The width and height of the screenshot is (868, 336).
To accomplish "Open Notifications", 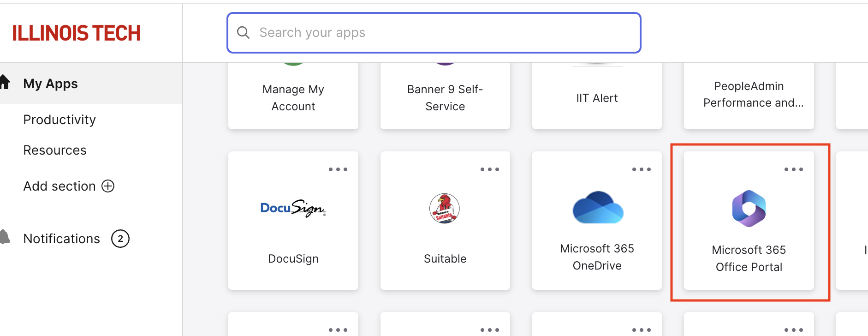I will point(62,239).
